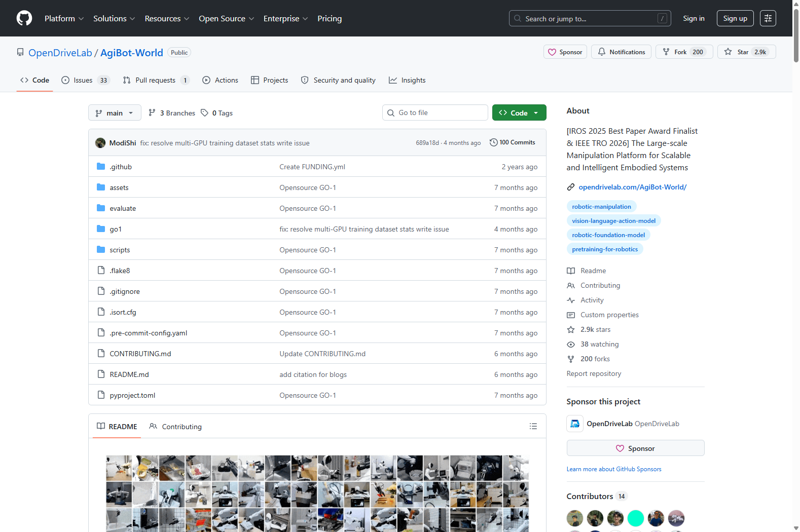Expand the Enterprise menu
Screen dimensions: 800x532
(285, 18)
